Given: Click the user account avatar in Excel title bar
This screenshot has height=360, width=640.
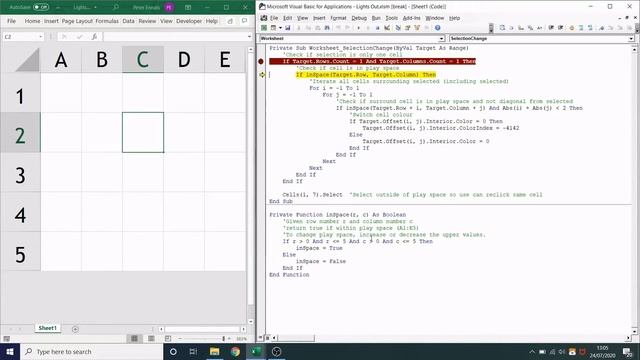Looking at the screenshot, I should click(169, 7).
